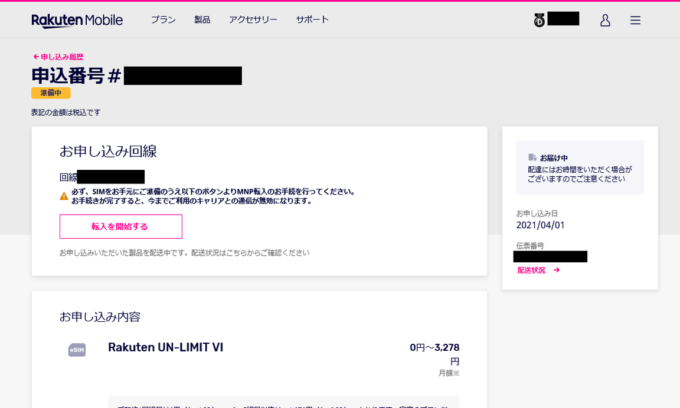
Task: Go back to 申し込み履歴 link
Action: point(58,57)
